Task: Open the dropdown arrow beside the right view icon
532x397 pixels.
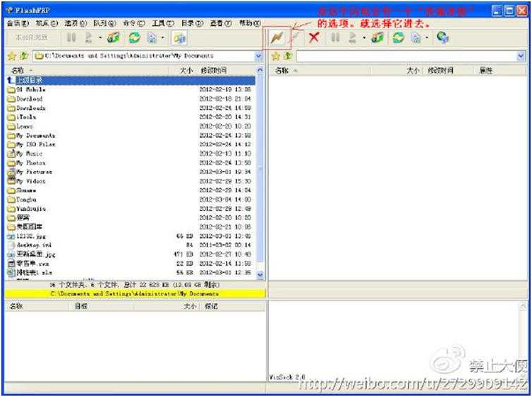Action: click(427, 37)
